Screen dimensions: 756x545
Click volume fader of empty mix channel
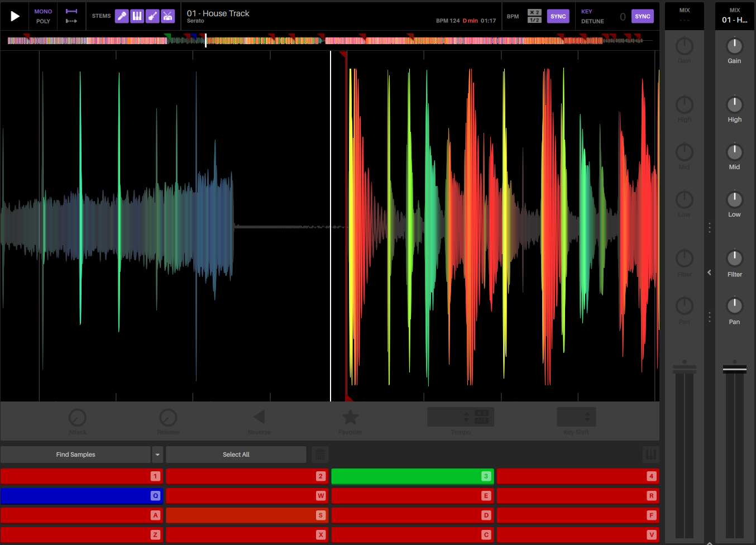pos(685,369)
